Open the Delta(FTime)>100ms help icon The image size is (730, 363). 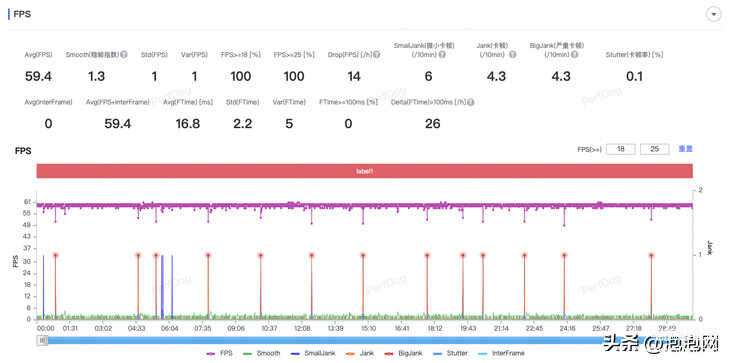[471, 101]
